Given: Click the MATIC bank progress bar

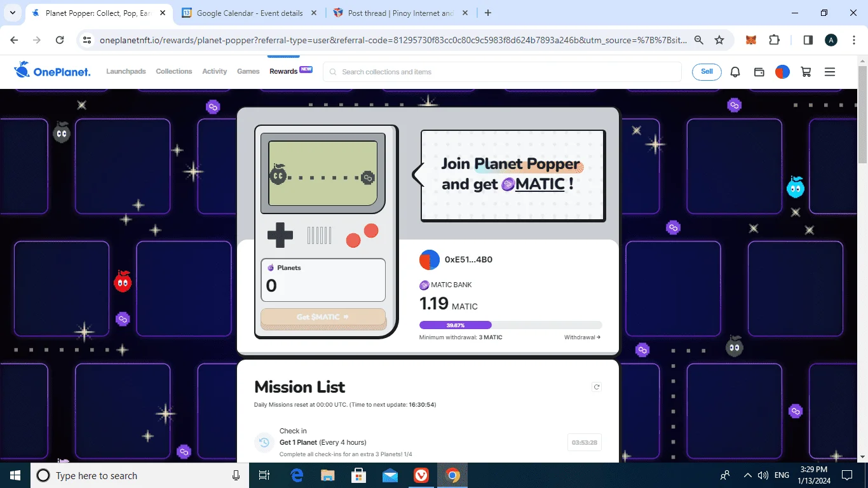Looking at the screenshot, I should 511,325.
